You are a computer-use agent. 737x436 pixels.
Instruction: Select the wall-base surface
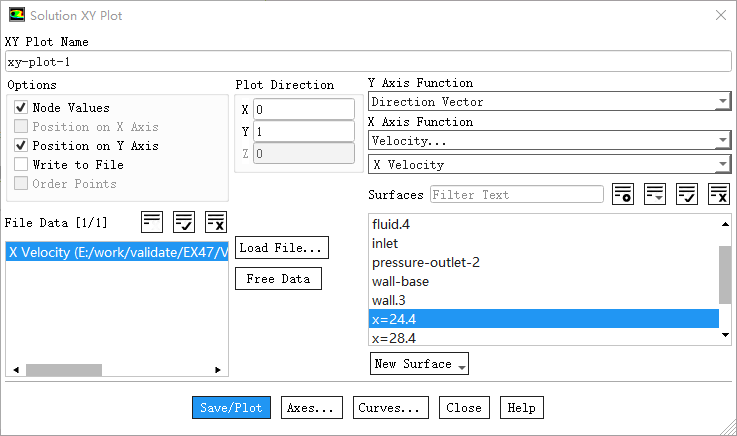click(401, 281)
